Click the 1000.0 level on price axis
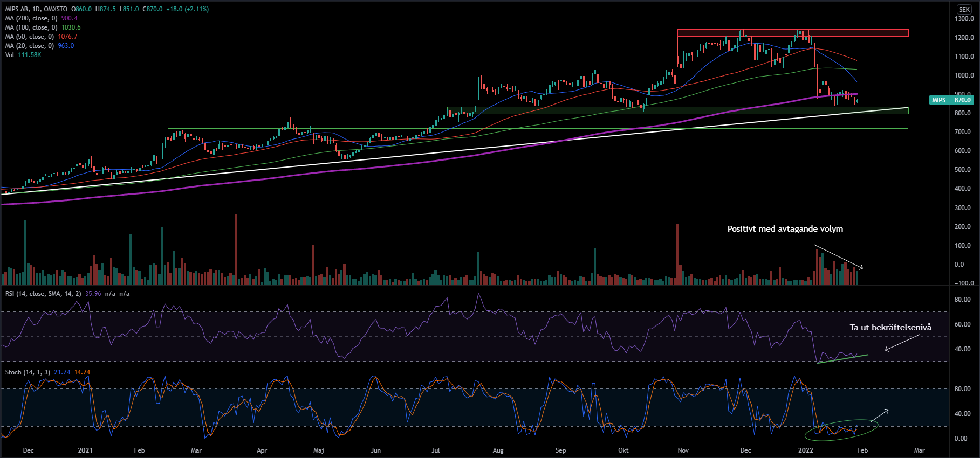The height and width of the screenshot is (458, 980). point(963,75)
